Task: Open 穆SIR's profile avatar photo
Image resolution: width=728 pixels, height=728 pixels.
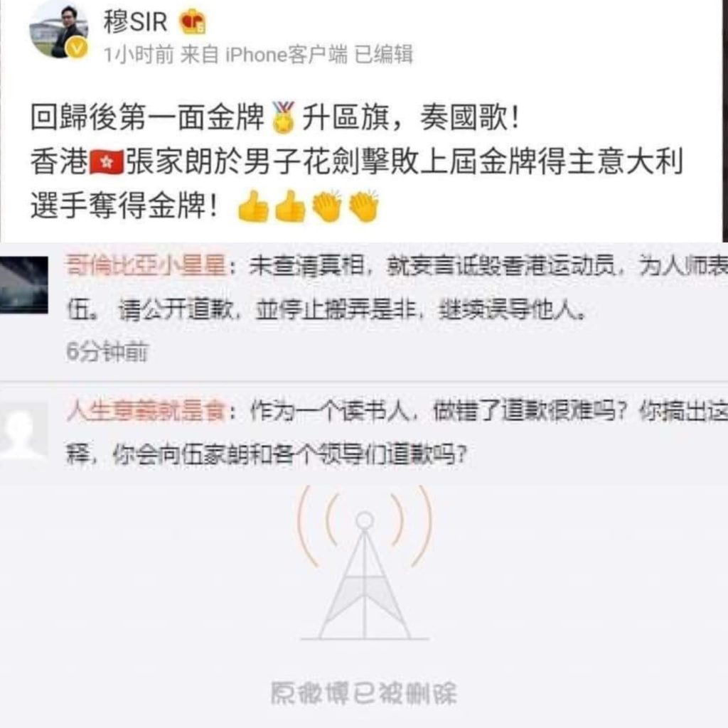Action: (x=59, y=31)
